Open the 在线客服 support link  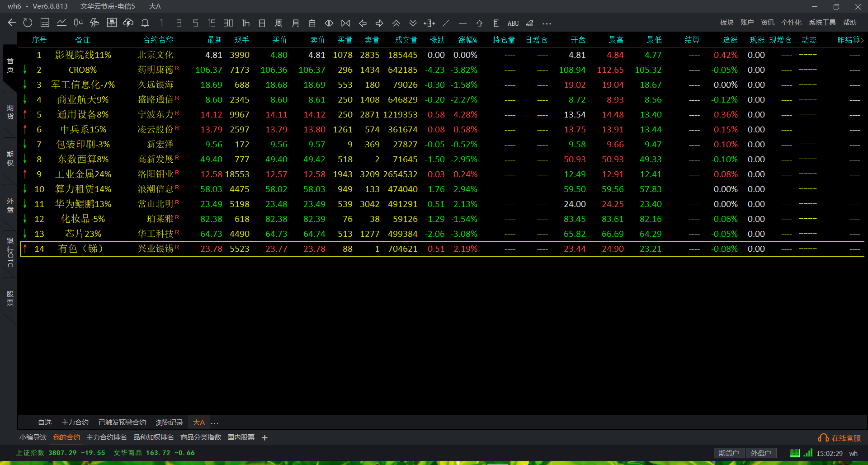[x=840, y=438]
